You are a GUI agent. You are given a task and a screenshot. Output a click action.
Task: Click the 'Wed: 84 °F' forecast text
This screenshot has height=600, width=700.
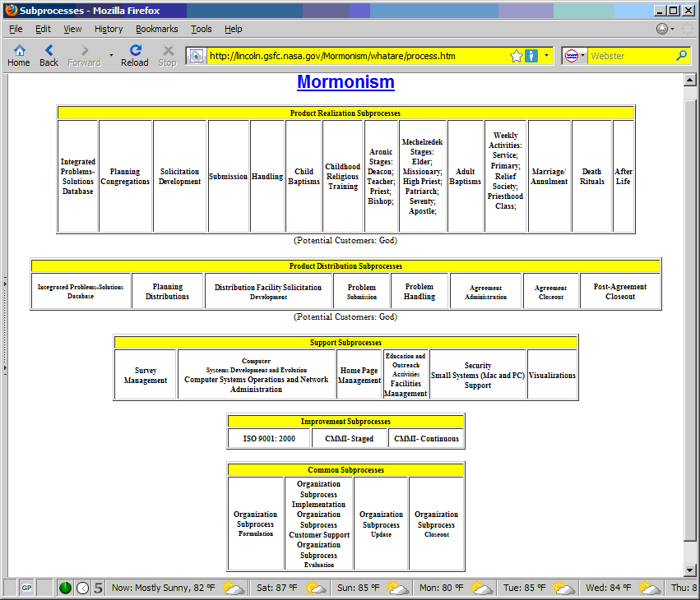(609, 588)
